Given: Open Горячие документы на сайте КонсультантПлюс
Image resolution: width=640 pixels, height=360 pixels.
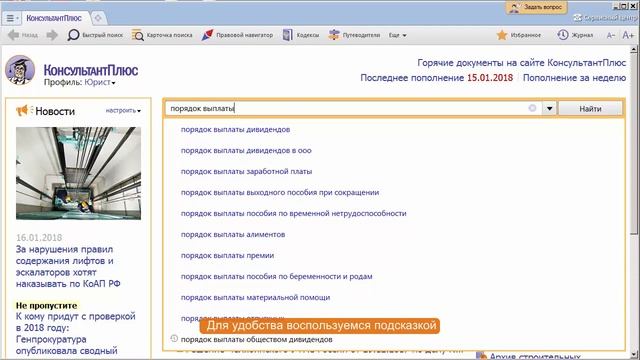Looking at the screenshot, I should pos(521,63).
